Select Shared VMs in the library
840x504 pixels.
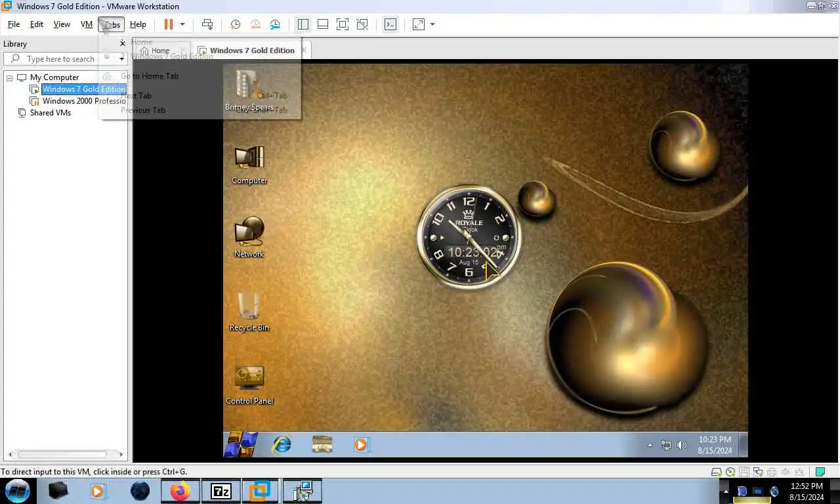point(51,113)
